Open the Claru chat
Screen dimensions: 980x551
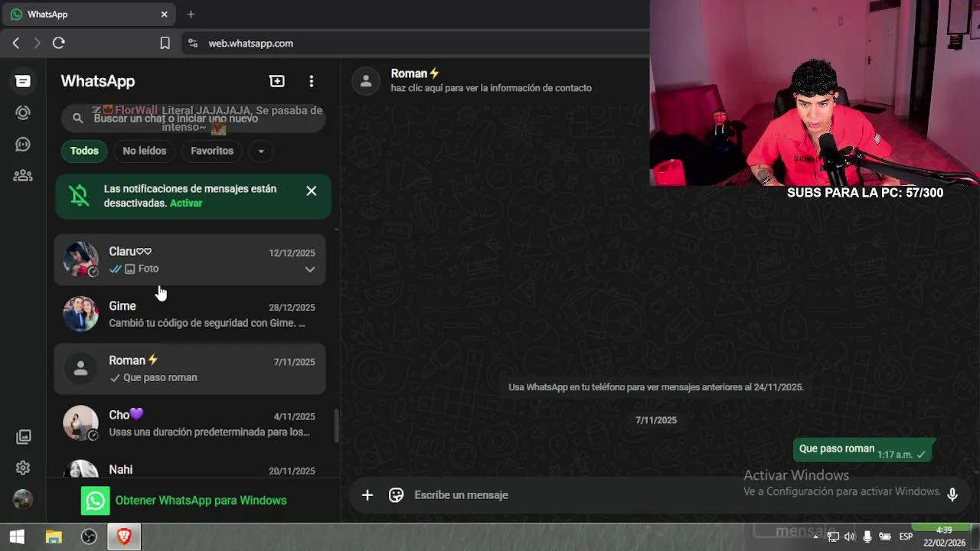pyautogui.click(x=190, y=260)
